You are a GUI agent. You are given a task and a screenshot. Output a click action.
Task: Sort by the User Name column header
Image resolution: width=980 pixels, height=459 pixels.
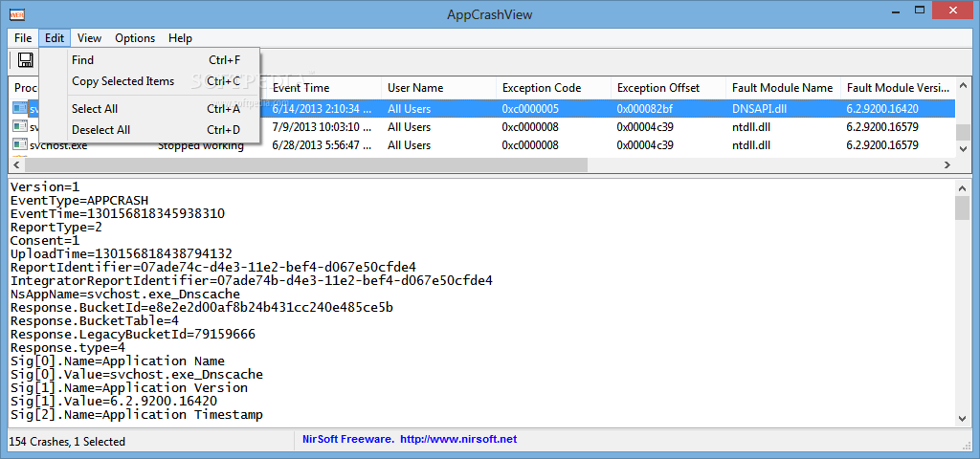point(438,88)
